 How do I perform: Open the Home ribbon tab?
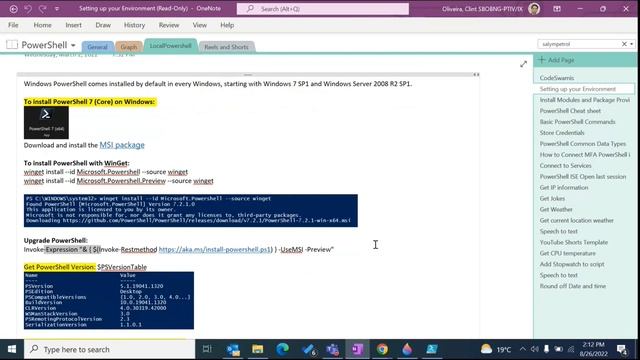tap(42, 25)
